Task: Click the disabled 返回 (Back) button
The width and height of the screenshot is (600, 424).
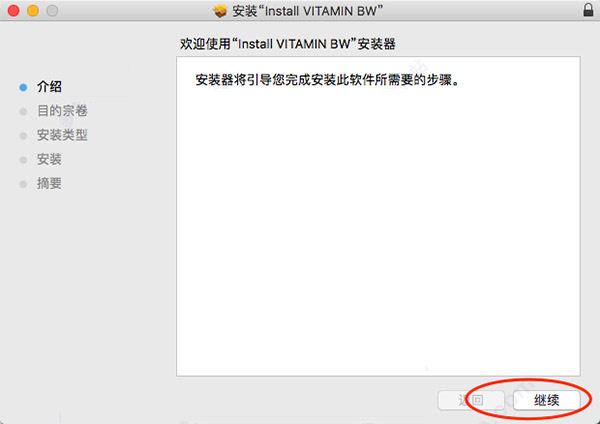Action: 471,400
